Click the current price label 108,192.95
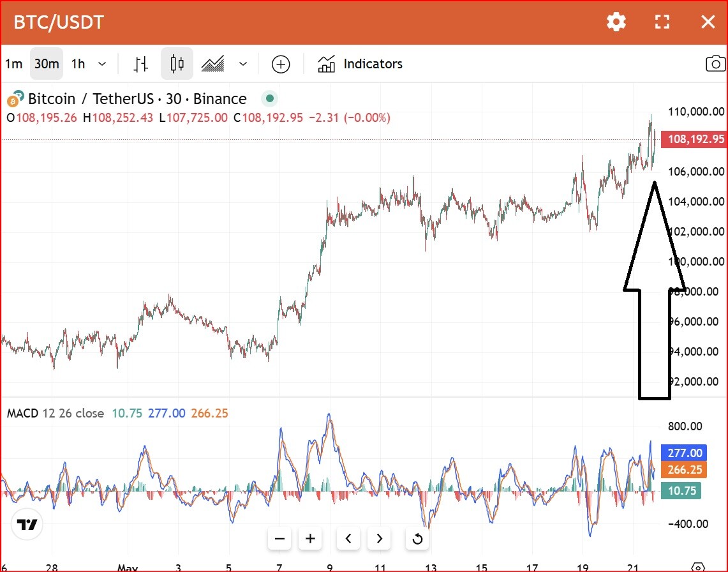Screen dimensions: 728x572 (695, 139)
